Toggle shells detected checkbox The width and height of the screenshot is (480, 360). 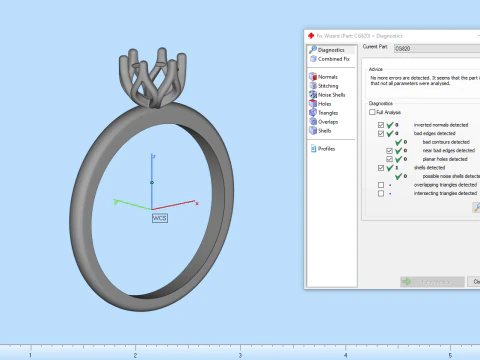[381, 168]
